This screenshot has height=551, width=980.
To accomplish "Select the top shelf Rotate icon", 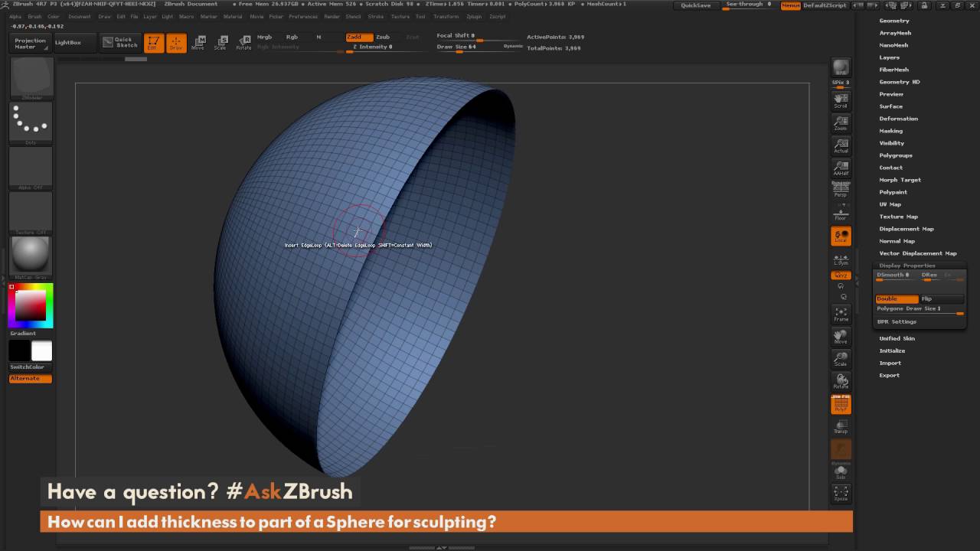I will click(243, 43).
